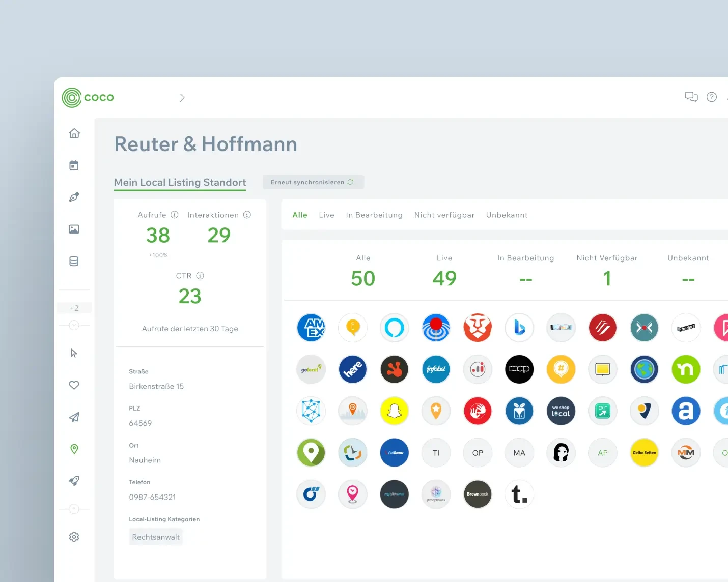Open the help question mark icon

pyautogui.click(x=712, y=97)
